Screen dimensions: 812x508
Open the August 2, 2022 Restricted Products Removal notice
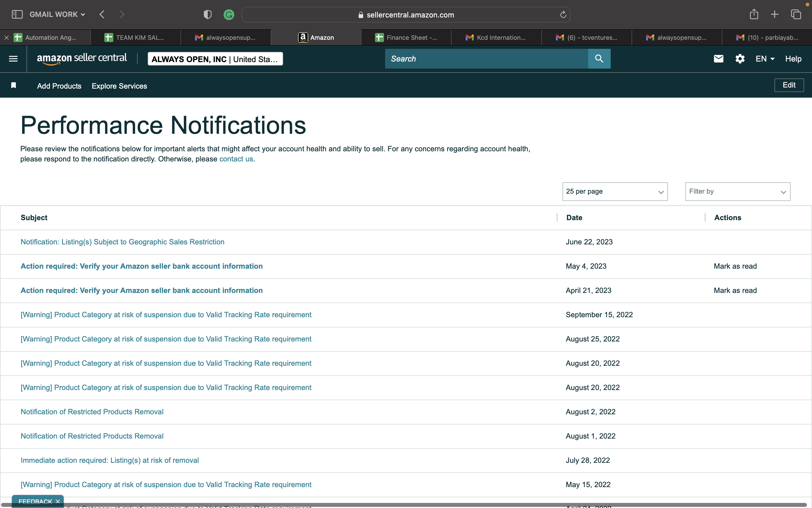tap(92, 411)
